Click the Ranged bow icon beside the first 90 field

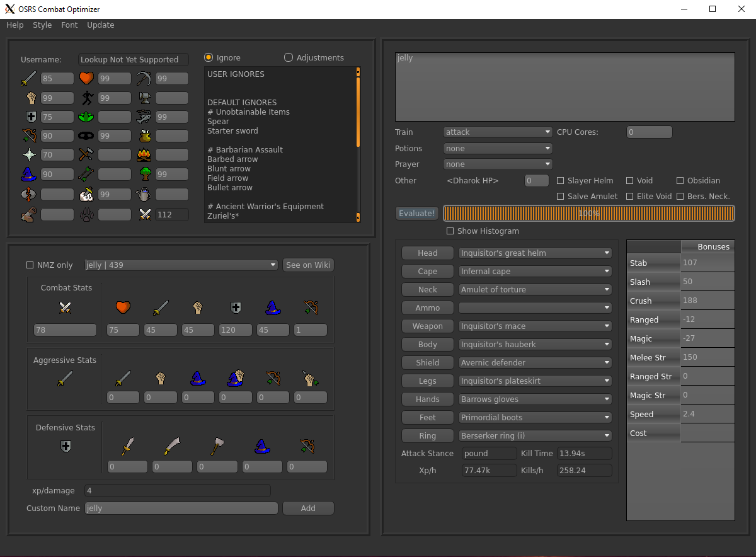click(x=29, y=135)
